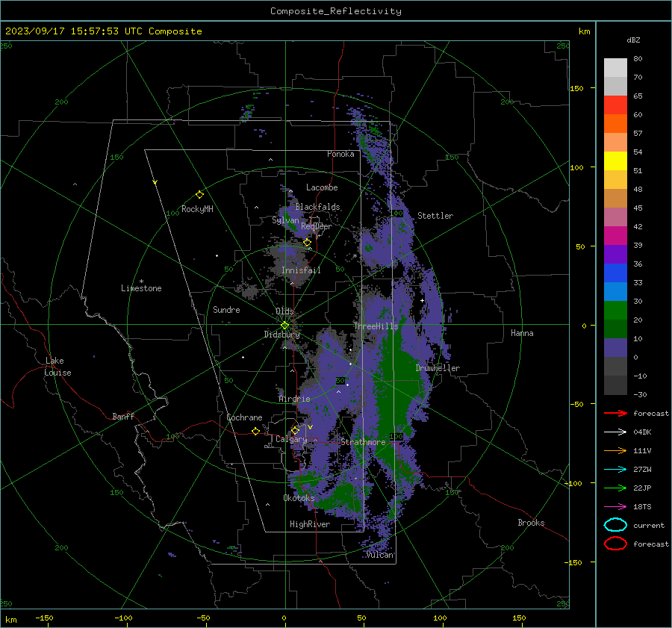Select the 51 dBZ yellow color swatch
The height and width of the screenshot is (628, 672).
pyautogui.click(x=615, y=161)
